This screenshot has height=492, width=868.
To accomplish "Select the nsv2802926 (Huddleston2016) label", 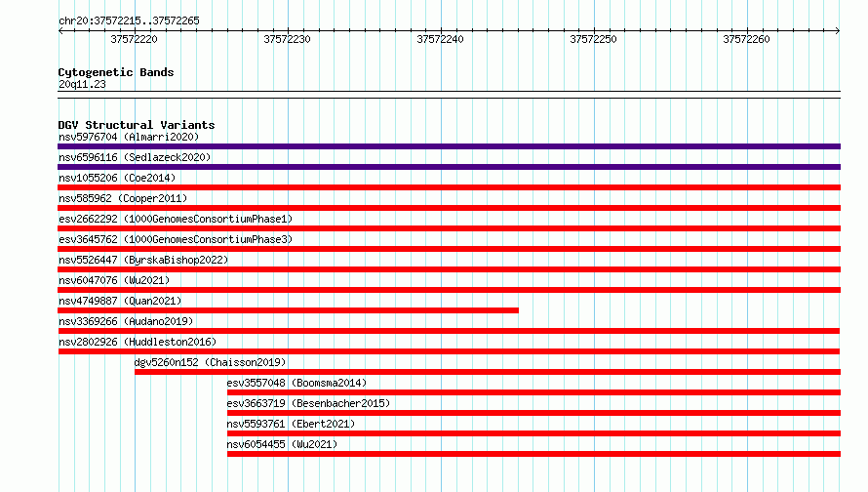I will (138, 342).
